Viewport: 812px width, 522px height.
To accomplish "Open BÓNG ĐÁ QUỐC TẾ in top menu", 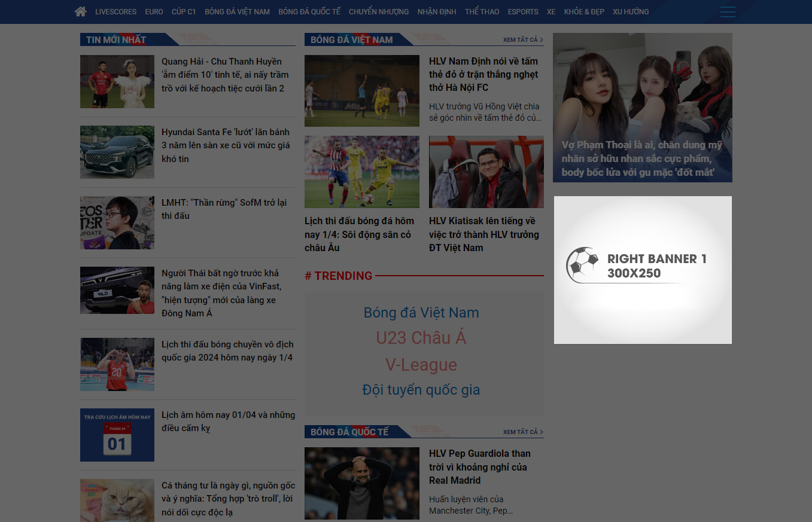I will (x=309, y=12).
